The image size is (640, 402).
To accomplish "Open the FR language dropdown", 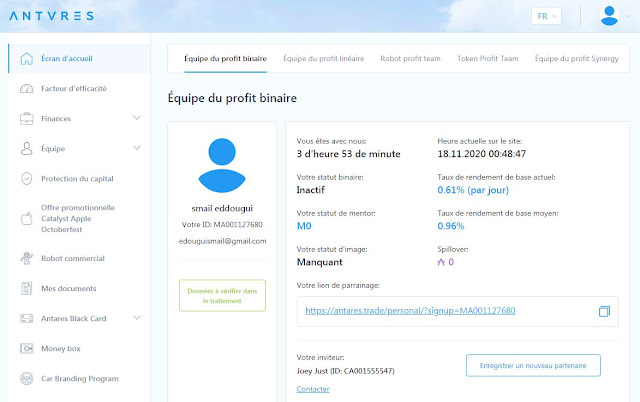I will (547, 16).
